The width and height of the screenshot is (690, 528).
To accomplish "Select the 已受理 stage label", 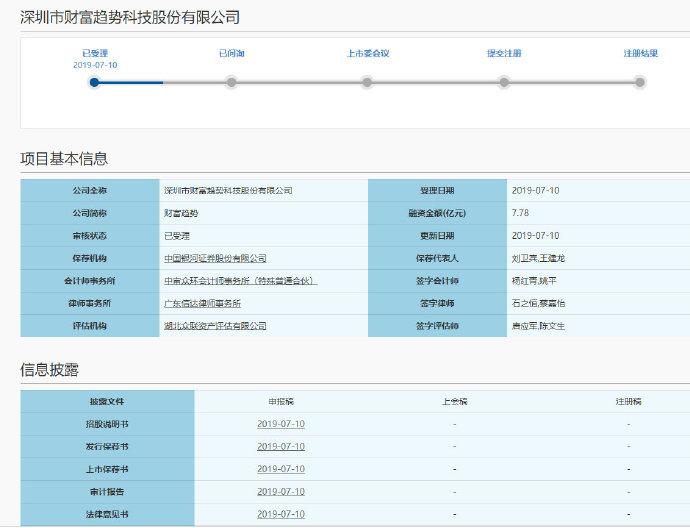I will [95, 53].
